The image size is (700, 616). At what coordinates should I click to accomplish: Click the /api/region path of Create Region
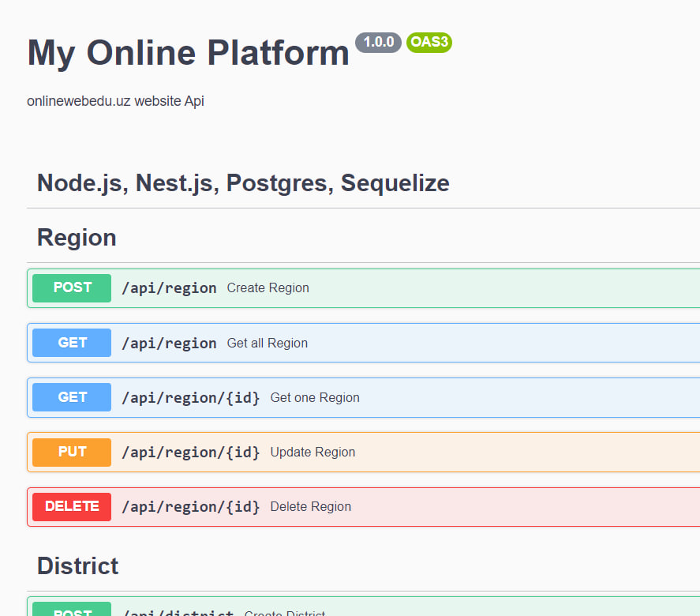[x=169, y=288]
